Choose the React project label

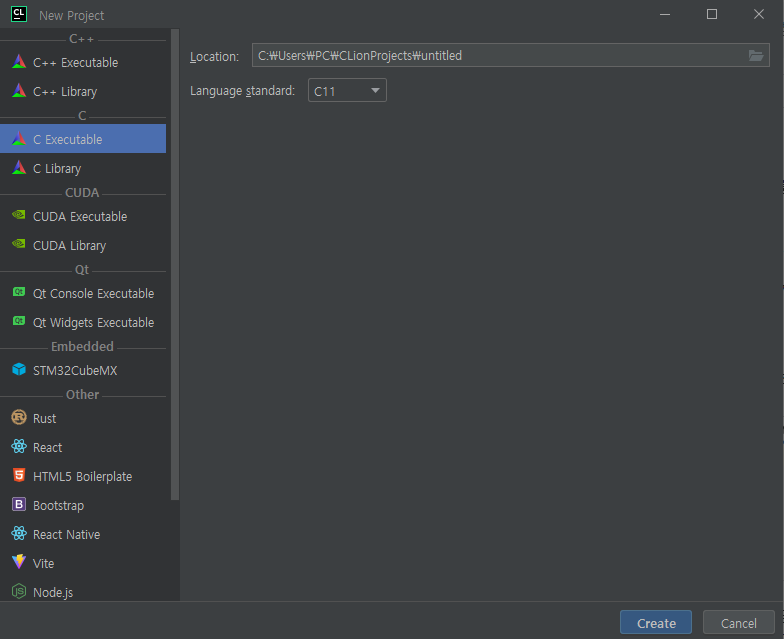pyautogui.click(x=48, y=448)
